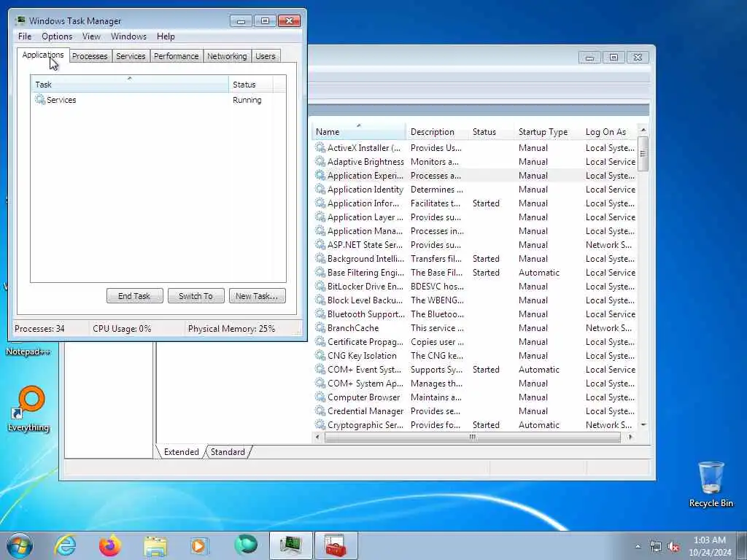Click Services list scroll up arrow
This screenshot has height=560, width=747.
click(643, 130)
